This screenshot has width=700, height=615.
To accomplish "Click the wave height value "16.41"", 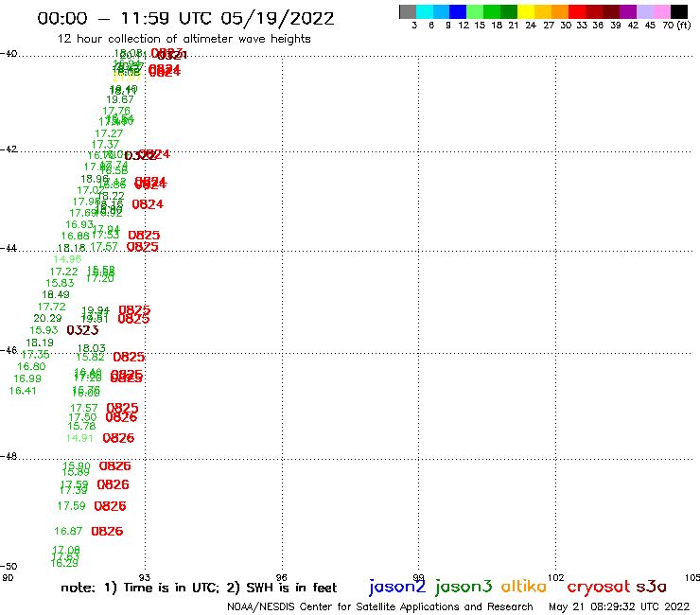I will click(x=24, y=391).
